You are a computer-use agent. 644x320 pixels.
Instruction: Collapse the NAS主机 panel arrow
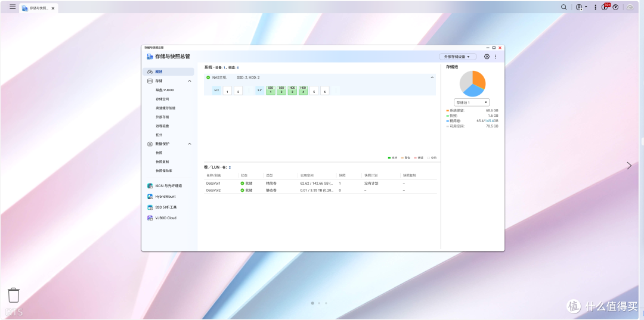(x=432, y=77)
